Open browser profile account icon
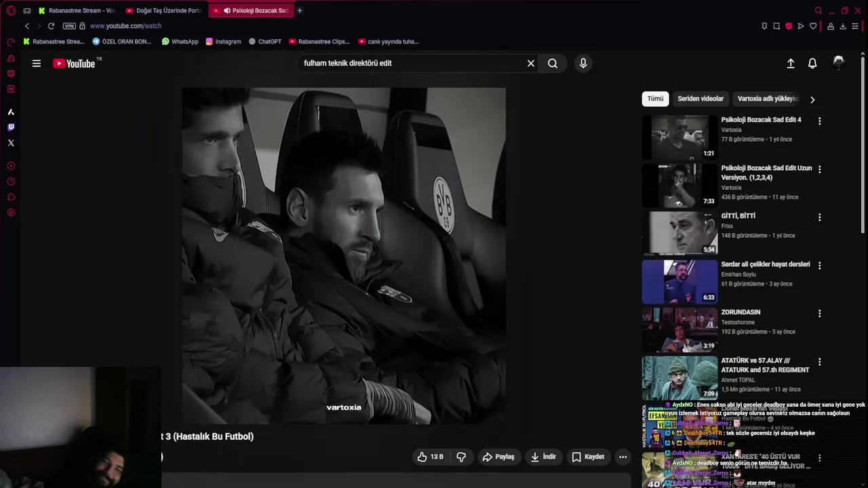Image resolution: width=868 pixels, height=488 pixels. [x=831, y=26]
